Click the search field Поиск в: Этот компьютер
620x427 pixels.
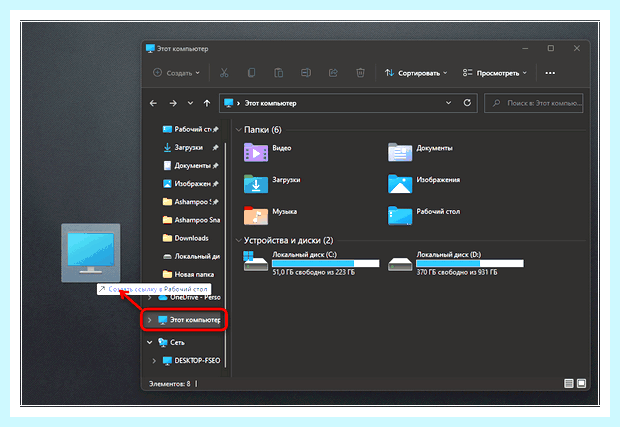pos(533,103)
